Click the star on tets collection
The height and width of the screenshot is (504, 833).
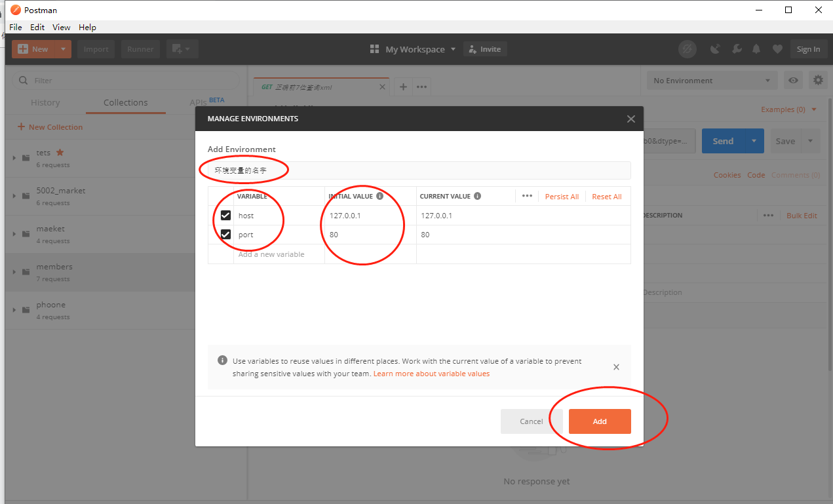tap(60, 153)
